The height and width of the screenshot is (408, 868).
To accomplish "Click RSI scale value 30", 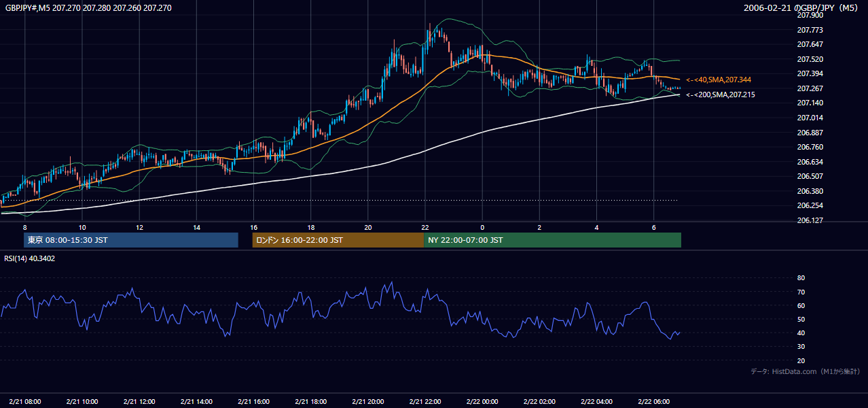I will pyautogui.click(x=801, y=347).
